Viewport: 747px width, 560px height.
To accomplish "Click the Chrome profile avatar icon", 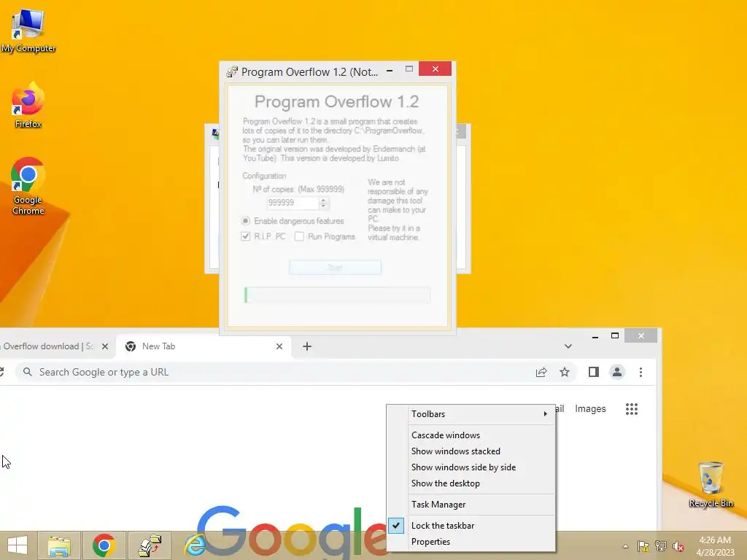I will 617,372.
